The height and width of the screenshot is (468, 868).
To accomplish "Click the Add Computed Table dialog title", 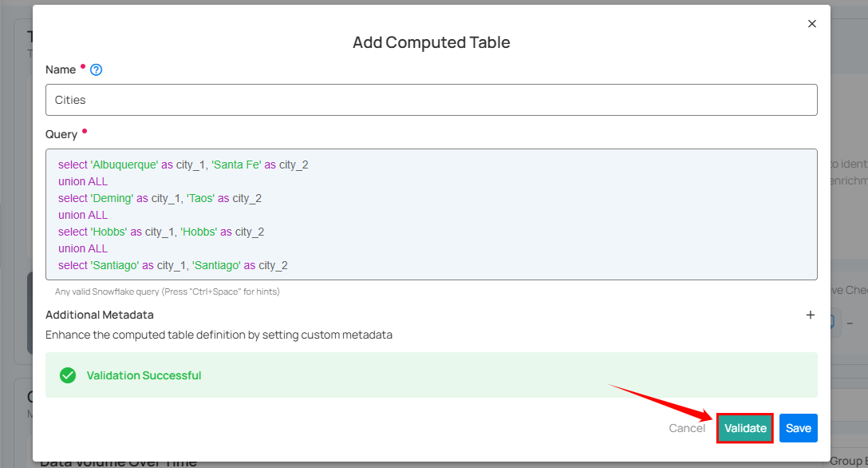I will click(x=431, y=42).
